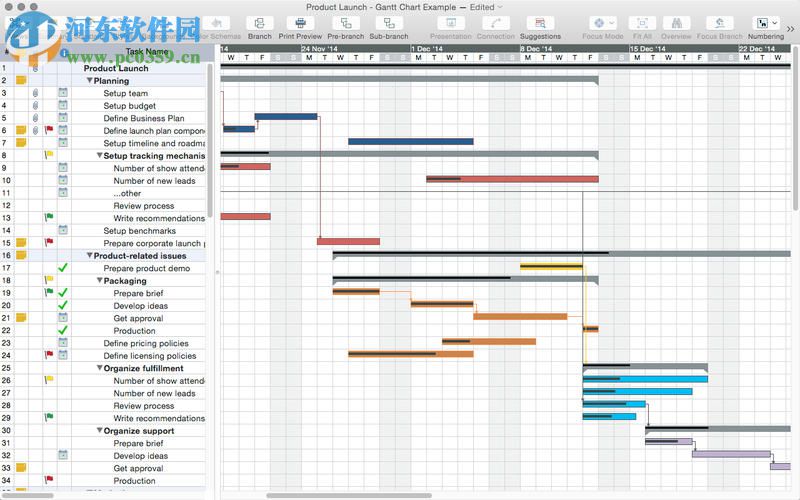Viewport: 800px width, 500px height.
Task: Open Print Preview from the toolbar
Action: tap(300, 23)
